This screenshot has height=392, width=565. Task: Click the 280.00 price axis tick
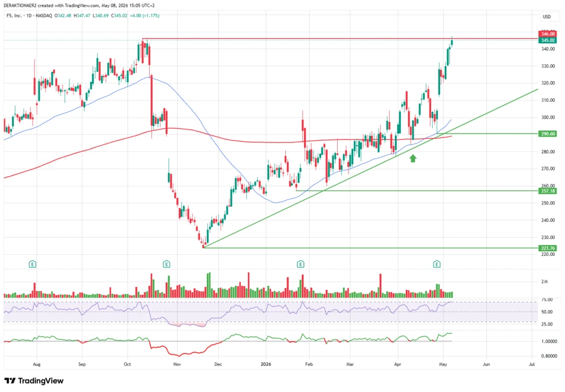click(x=547, y=152)
